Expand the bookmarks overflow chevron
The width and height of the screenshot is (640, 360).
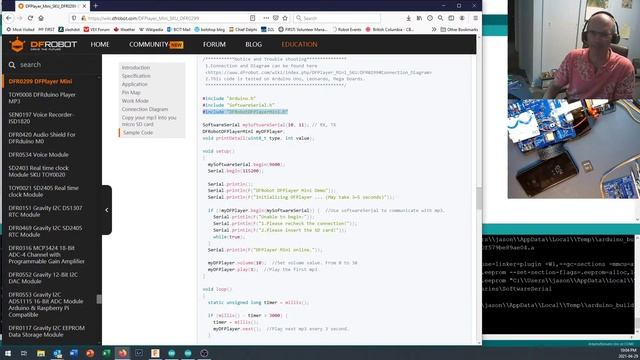click(x=433, y=29)
